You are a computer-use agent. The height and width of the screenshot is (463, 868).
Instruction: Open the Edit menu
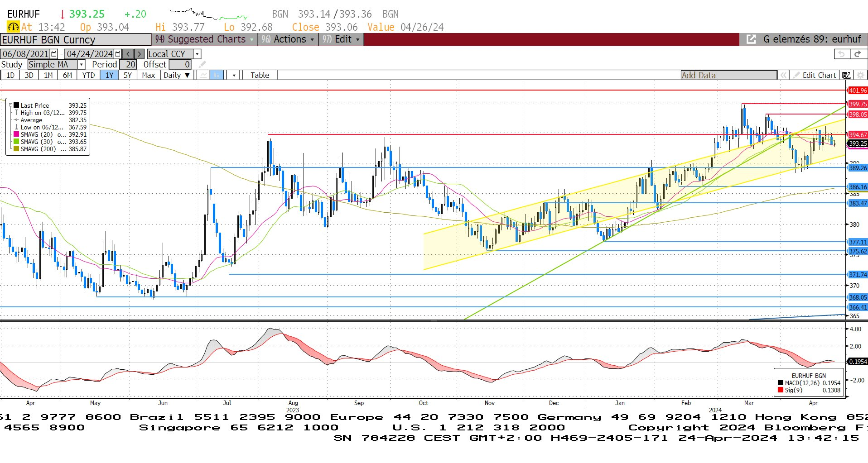tap(341, 39)
